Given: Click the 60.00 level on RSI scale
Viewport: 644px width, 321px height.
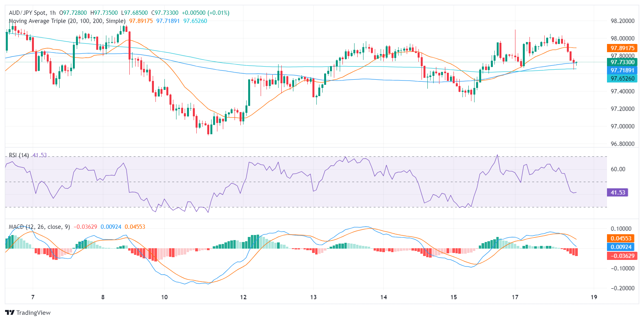Looking at the screenshot, I should (618, 169).
